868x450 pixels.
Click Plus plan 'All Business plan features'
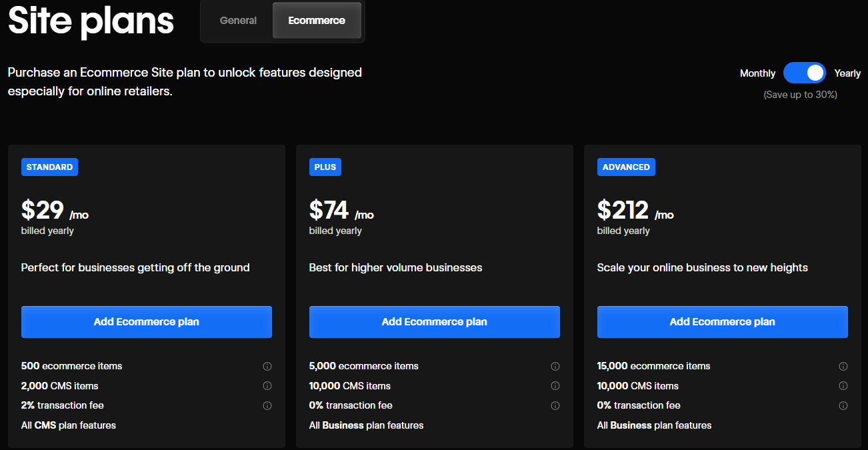[366, 425]
